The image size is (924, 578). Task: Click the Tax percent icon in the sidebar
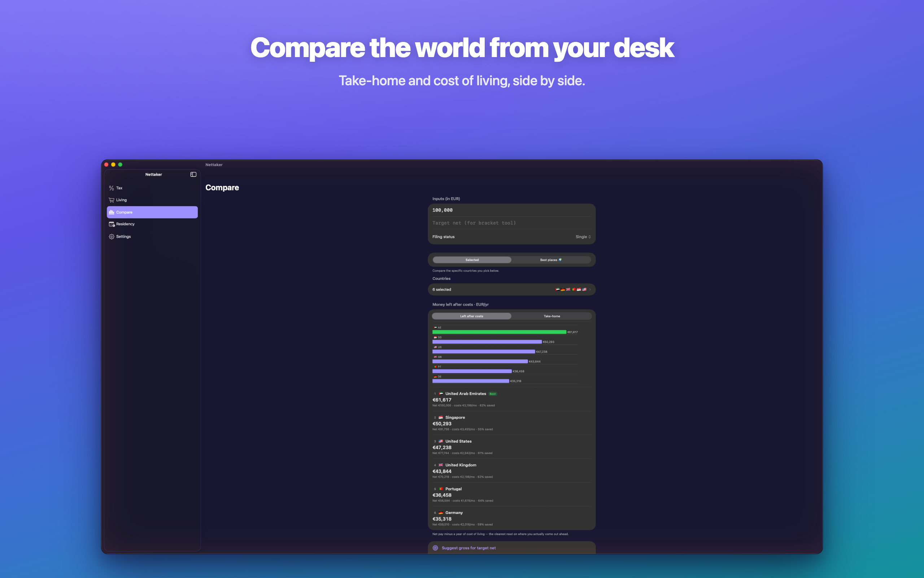112,188
